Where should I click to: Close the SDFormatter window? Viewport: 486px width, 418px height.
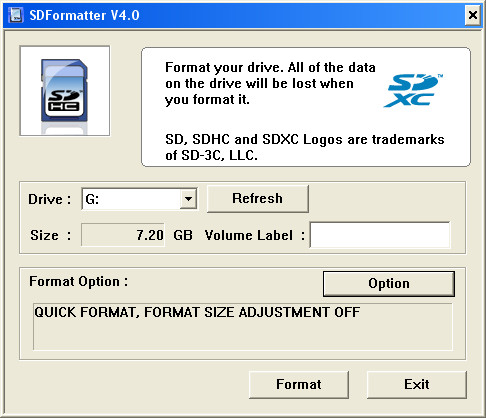point(473,15)
